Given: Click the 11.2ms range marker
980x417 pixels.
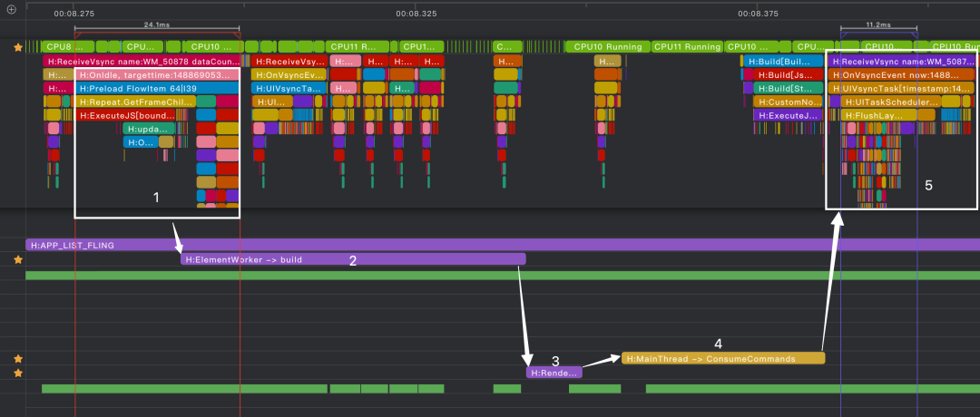Looking at the screenshot, I should tap(878, 24).
